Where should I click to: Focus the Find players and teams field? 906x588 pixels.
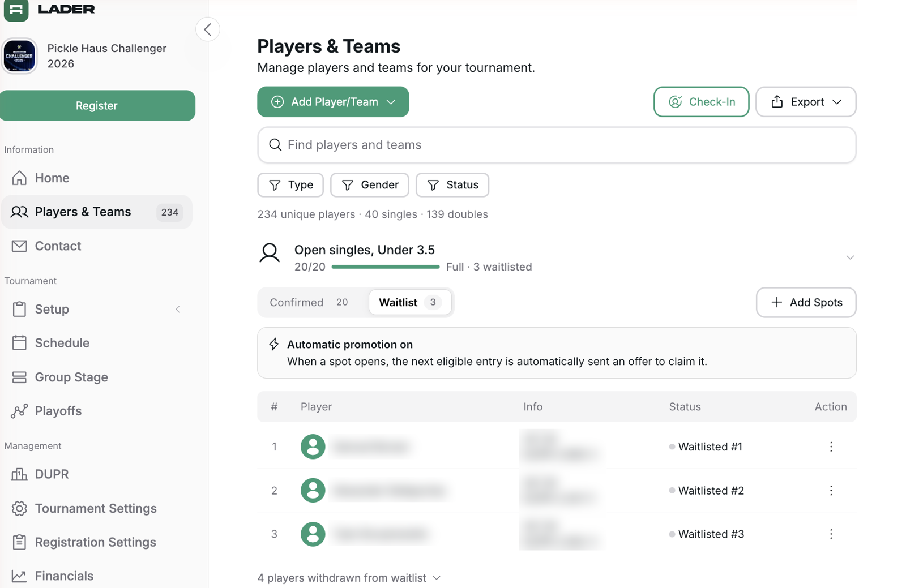[557, 145]
